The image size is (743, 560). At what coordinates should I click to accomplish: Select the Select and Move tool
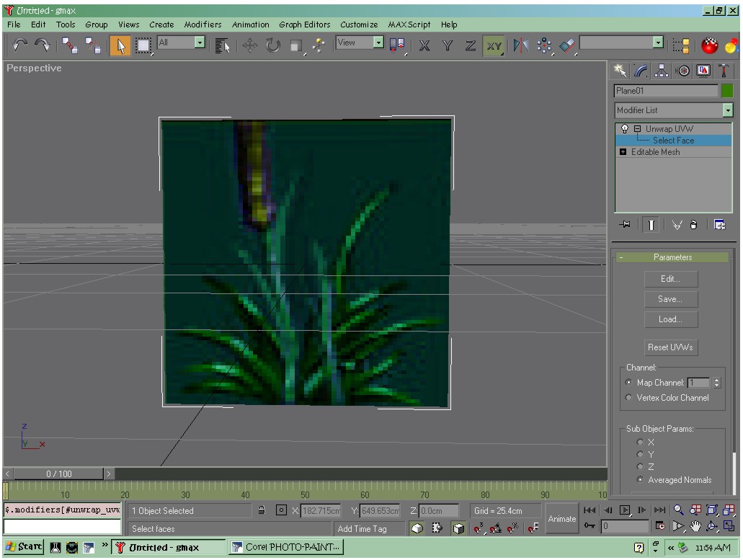point(250,45)
